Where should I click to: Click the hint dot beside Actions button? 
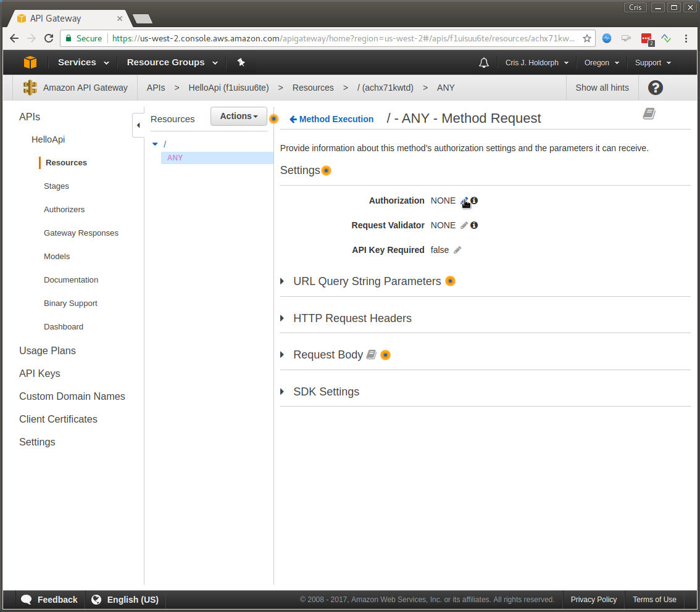click(x=273, y=118)
